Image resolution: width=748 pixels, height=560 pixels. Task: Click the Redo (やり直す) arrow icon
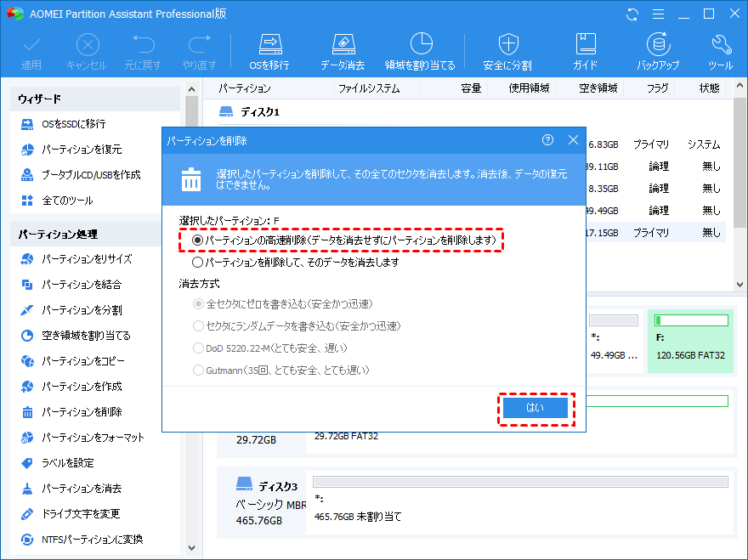point(200,44)
